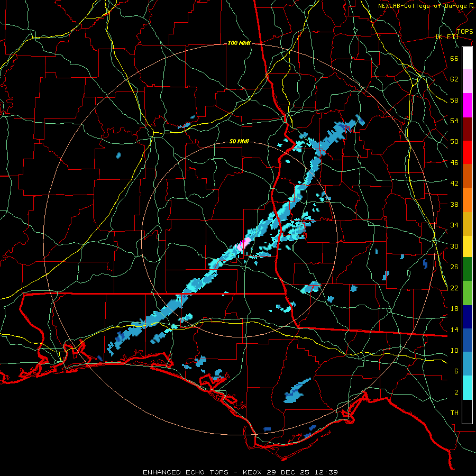Select the bright red legend swatch
Screen dimensions: 476x476
click(467, 152)
